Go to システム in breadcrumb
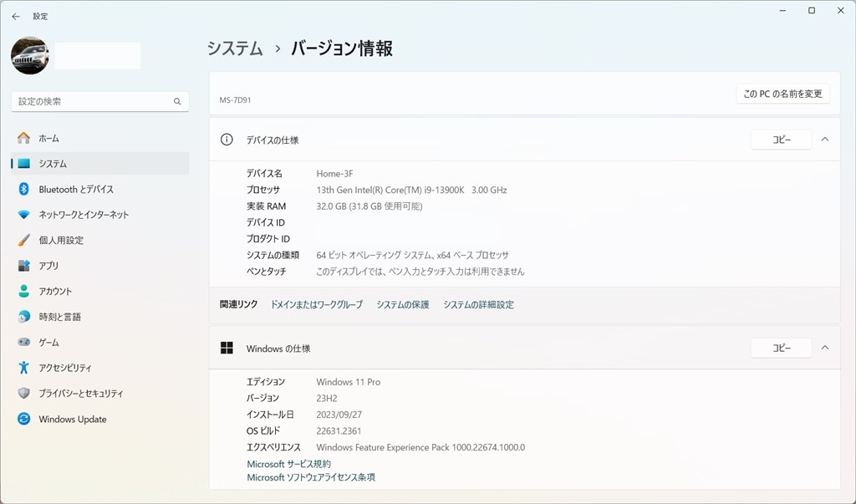This screenshot has height=504, width=856. [x=235, y=48]
